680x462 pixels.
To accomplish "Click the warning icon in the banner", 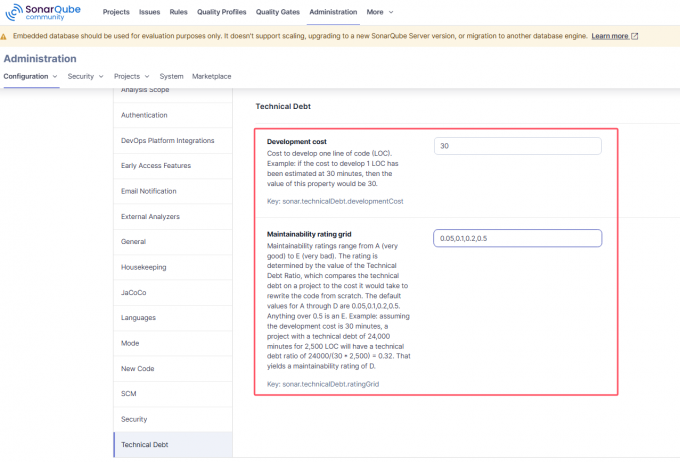I will tap(4, 36).
